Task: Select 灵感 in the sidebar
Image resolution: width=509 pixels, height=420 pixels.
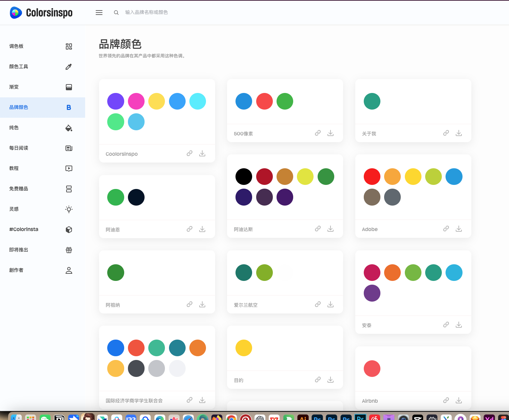Action: (x=42, y=209)
